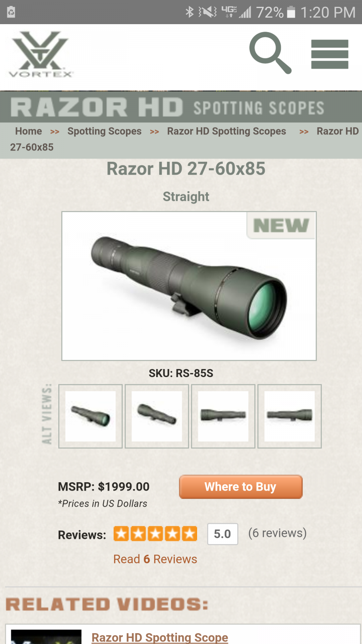This screenshot has width=362, height=644.
Task: Select first alt view thumbnail
Action: click(x=90, y=416)
